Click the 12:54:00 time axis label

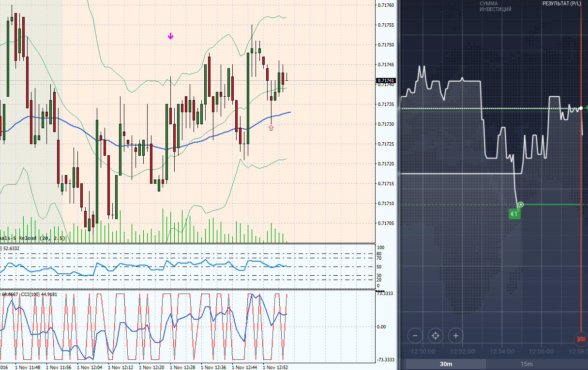[502, 351]
